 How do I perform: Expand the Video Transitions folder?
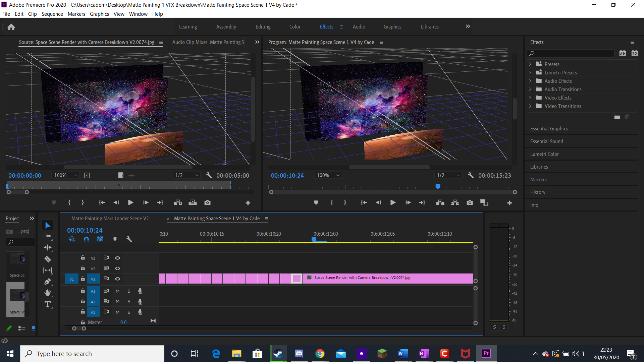tap(530, 106)
